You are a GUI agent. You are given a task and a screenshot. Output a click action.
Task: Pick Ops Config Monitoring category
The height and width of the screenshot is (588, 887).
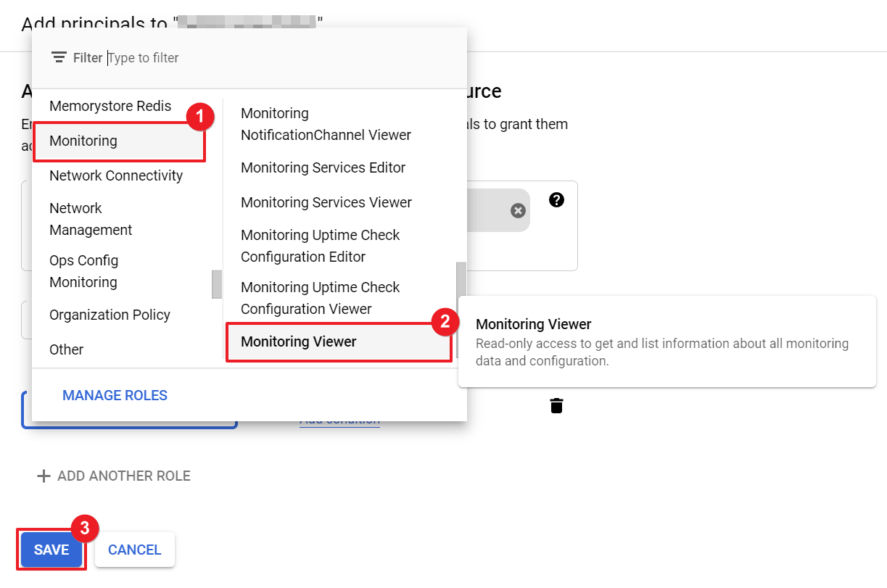coord(83,271)
